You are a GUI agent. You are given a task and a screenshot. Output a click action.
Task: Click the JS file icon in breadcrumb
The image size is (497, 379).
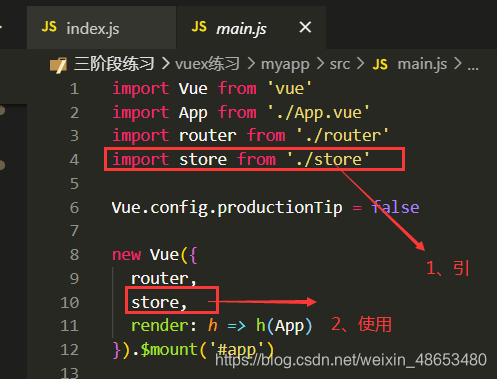[380, 64]
